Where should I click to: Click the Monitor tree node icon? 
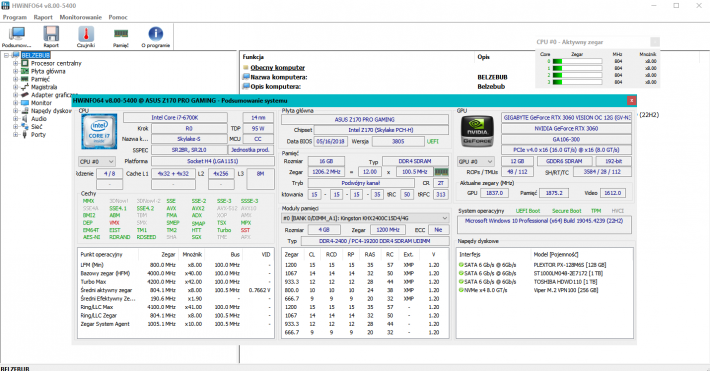click(25, 103)
